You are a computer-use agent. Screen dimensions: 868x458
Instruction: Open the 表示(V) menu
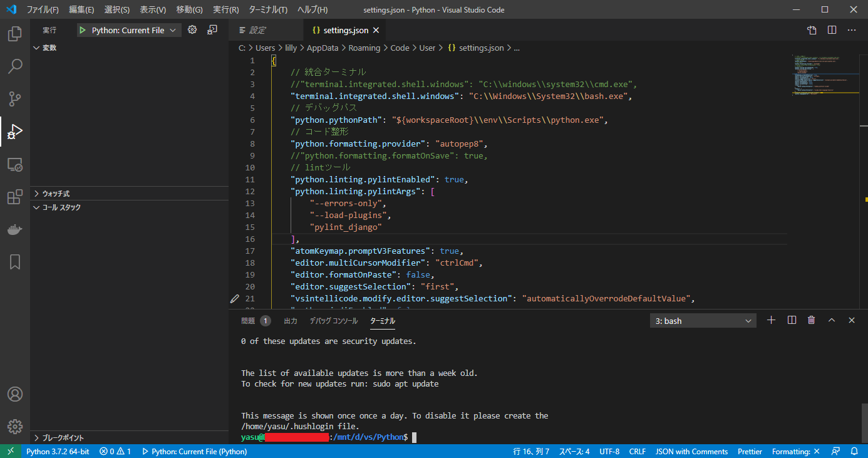coord(153,10)
